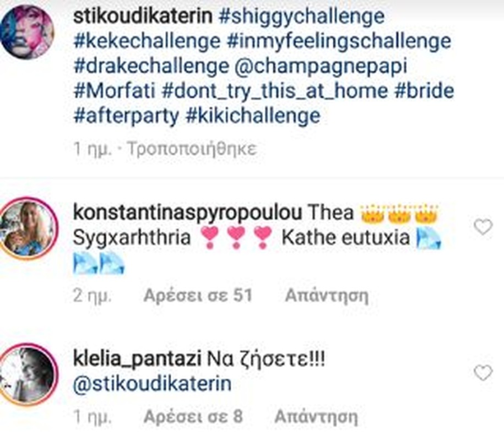Image resolution: width=504 pixels, height=436 pixels.
Task: Show the 51 likes on konstantinaspyropoulou's comment
Action: point(198,295)
